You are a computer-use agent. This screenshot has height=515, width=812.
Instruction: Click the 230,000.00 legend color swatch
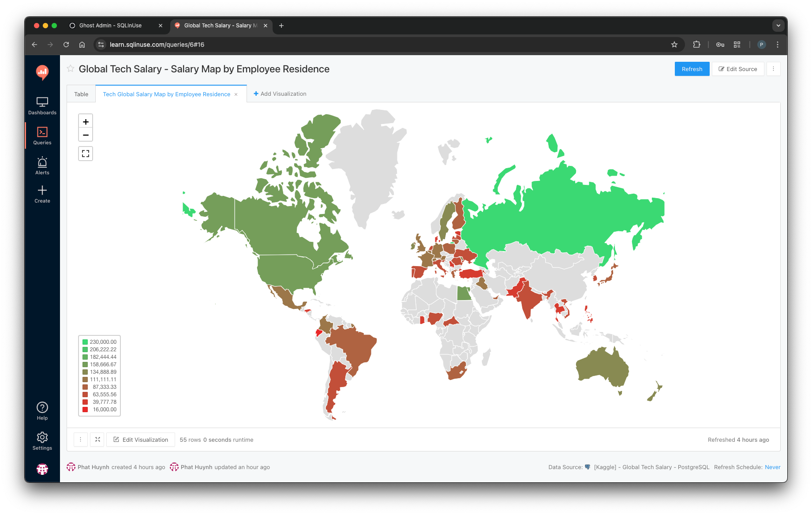coord(85,342)
